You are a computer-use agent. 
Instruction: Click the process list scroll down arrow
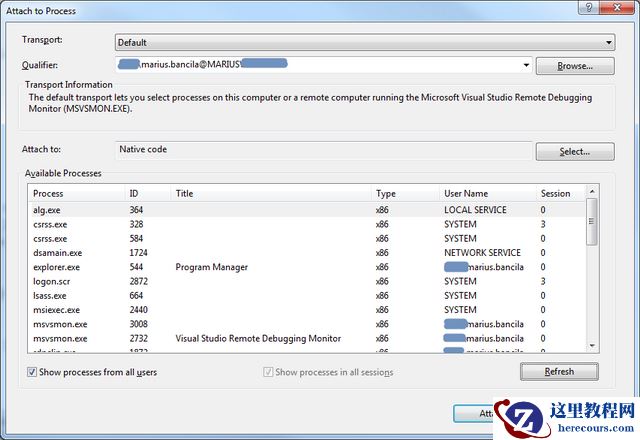(x=592, y=346)
